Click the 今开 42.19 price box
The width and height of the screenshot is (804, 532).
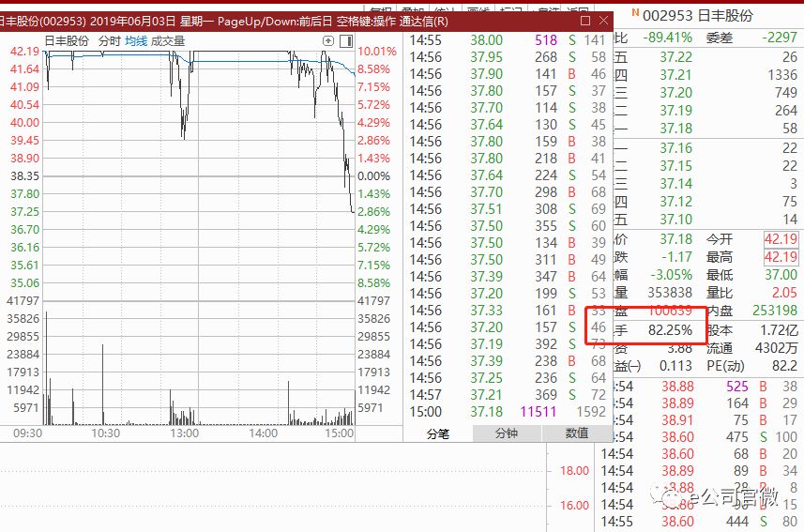(x=781, y=239)
